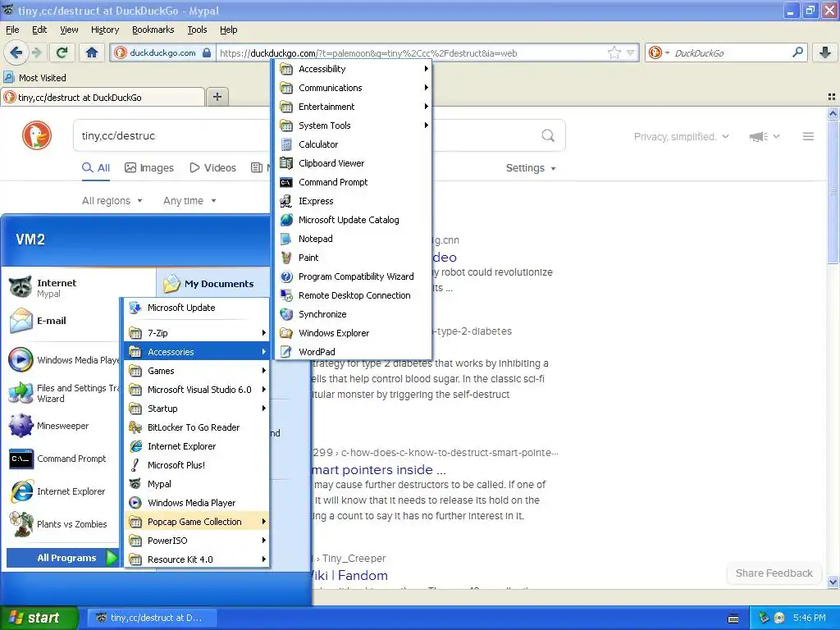Image resolution: width=840 pixels, height=630 pixels.
Task: Click the Start button
Action: click(39, 618)
